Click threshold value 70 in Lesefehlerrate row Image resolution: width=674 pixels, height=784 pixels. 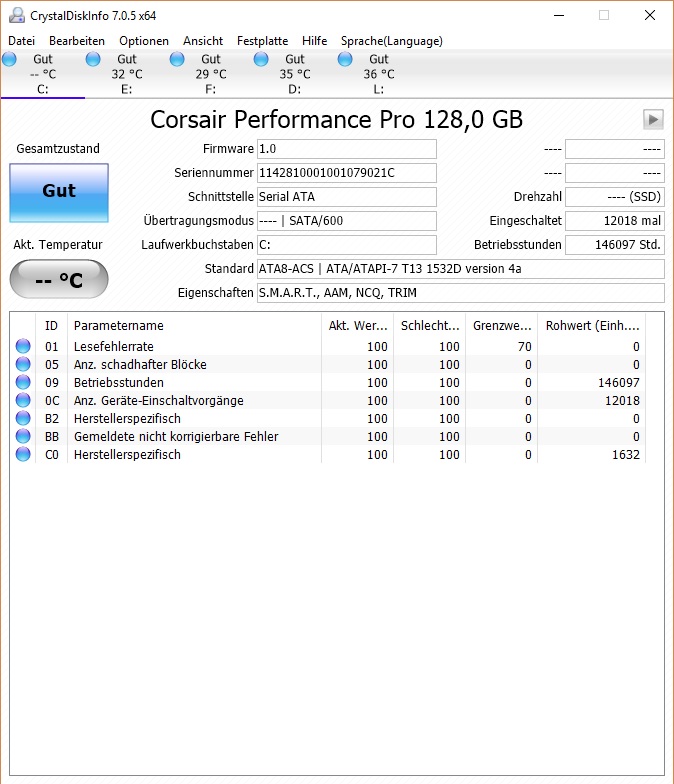[x=524, y=346]
